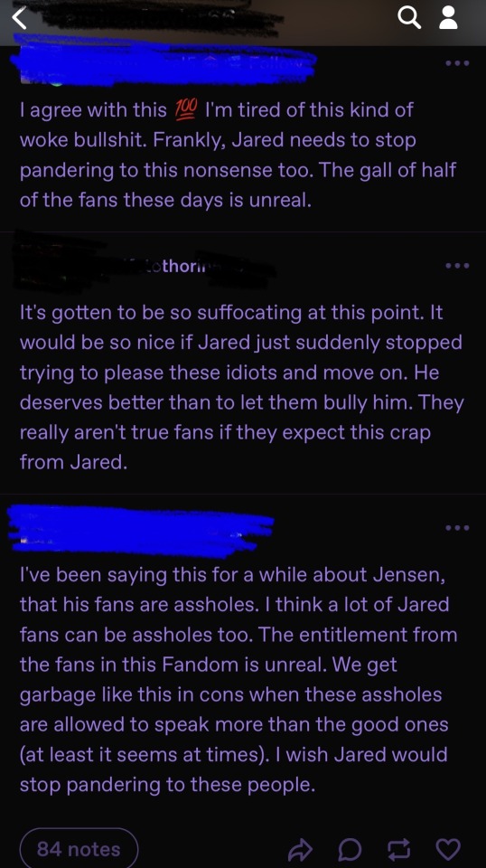Screen dimensions: 486x868
Task: Open replies with the speech bubble icon
Action: coord(350,849)
